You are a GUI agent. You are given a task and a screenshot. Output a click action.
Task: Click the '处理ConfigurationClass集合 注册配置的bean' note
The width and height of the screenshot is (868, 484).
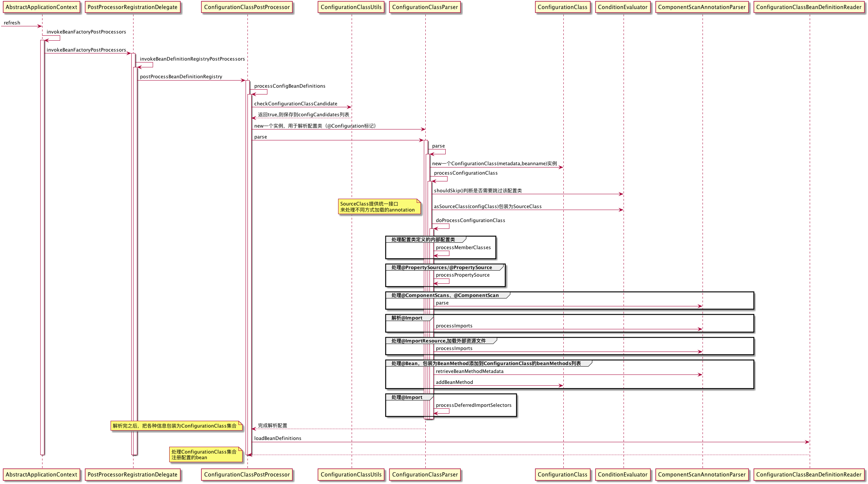pos(206,455)
